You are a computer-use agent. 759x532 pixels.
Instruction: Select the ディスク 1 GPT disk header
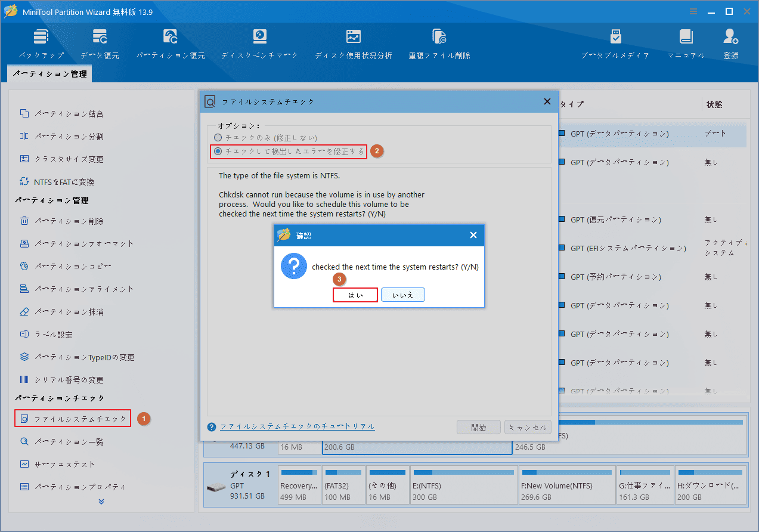tap(240, 485)
